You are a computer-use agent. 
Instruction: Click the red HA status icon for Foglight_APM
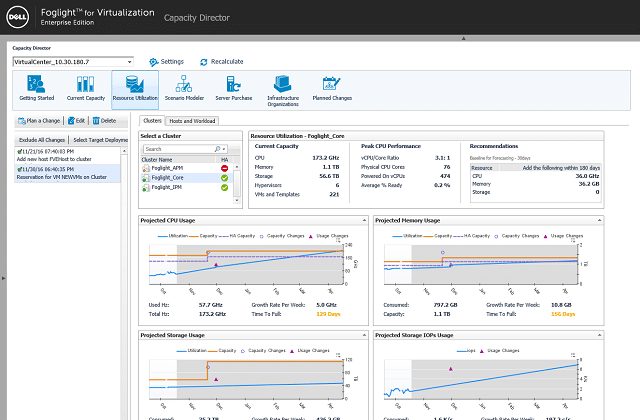point(224,168)
